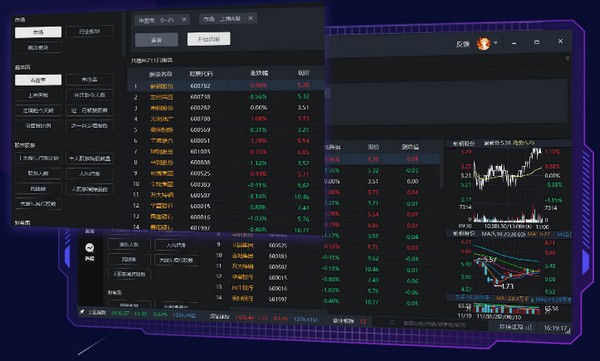Click the magnifier search icon in status bar
The image size is (600, 361).
(392, 323)
